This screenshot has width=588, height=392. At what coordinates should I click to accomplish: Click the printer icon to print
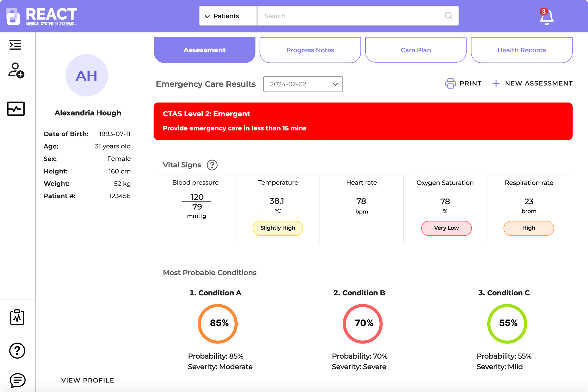coord(450,83)
